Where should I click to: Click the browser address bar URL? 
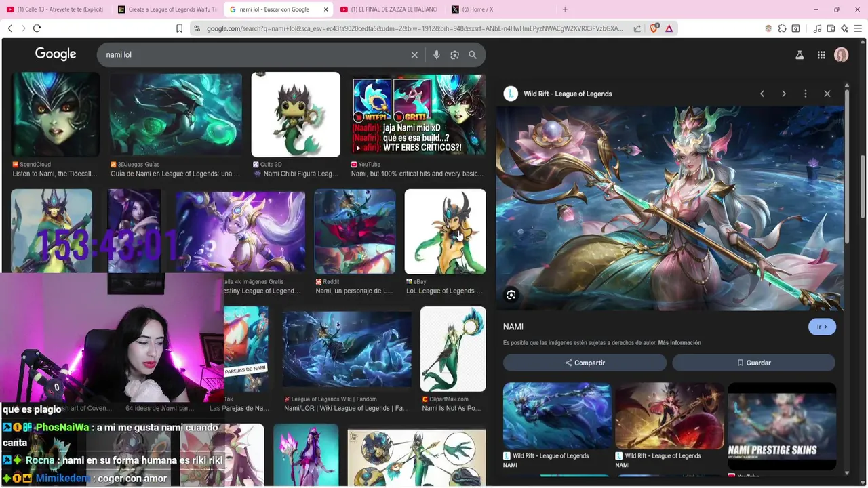tap(414, 28)
